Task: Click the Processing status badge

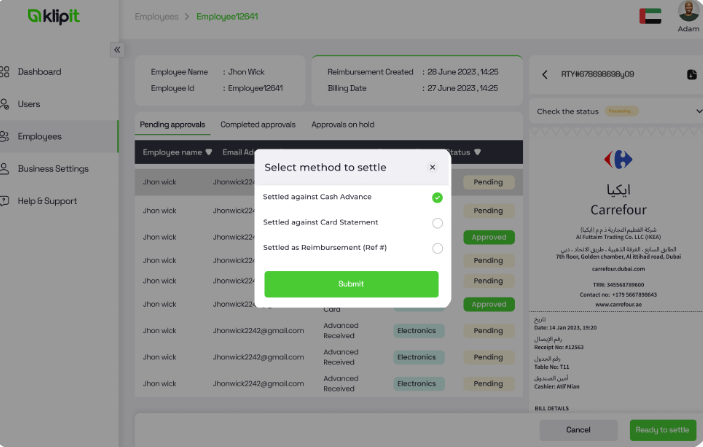Action: (x=621, y=111)
